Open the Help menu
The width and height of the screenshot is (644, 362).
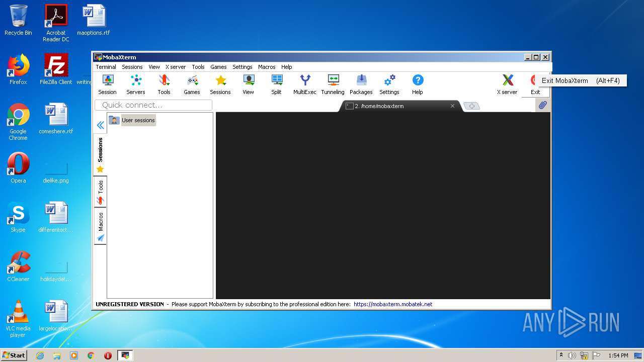point(287,67)
